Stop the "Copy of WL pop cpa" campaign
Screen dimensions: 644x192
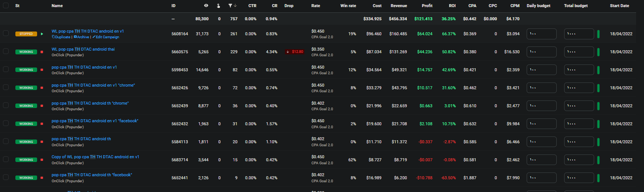coord(42,160)
